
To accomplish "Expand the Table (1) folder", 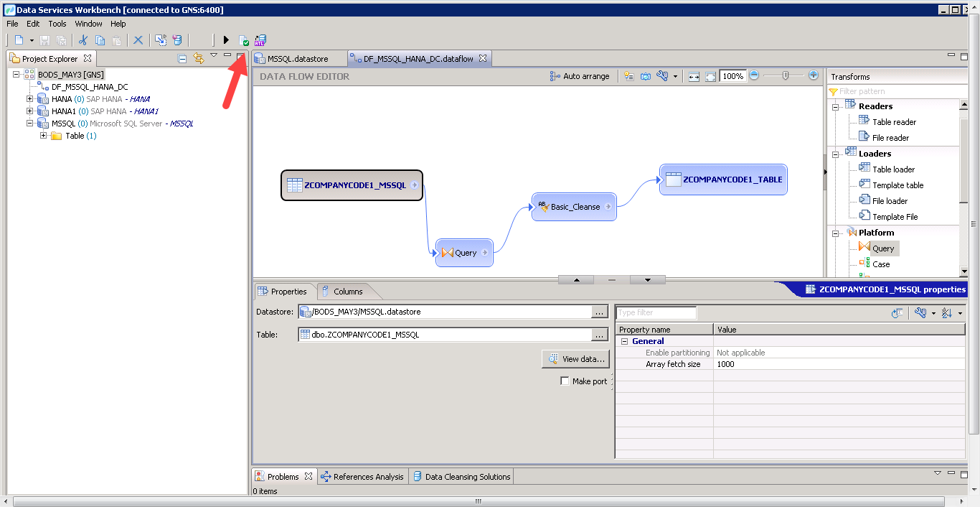I will pyautogui.click(x=44, y=136).
